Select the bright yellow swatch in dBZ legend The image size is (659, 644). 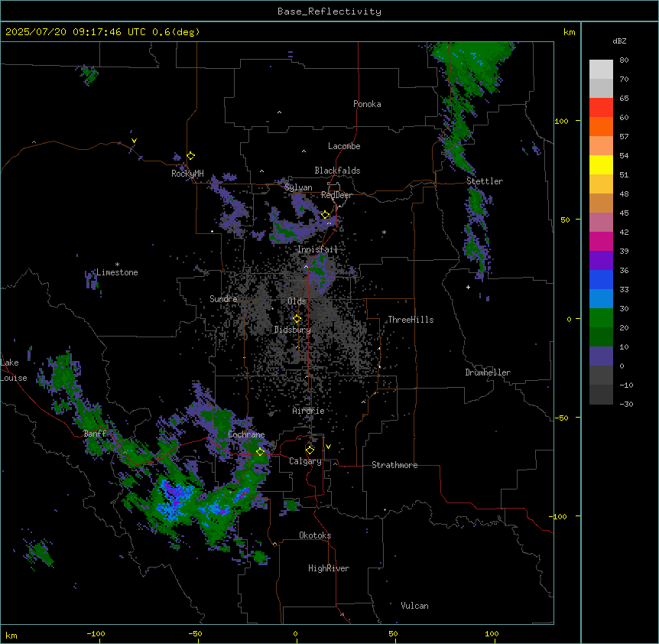[x=601, y=164]
